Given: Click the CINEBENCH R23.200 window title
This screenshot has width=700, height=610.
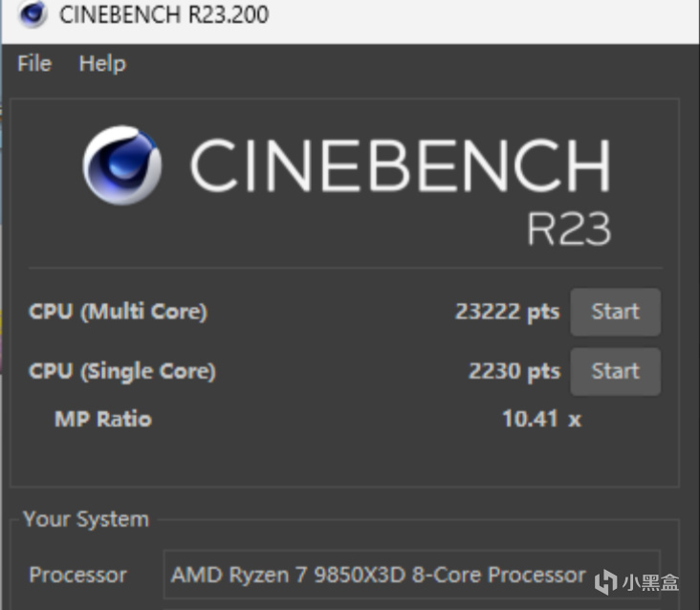Looking at the screenshot, I should [x=164, y=14].
